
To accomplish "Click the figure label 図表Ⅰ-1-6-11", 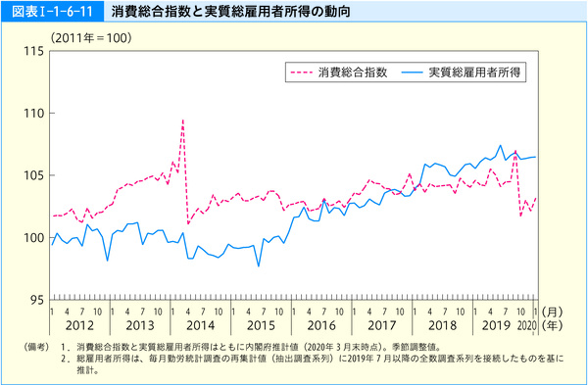I will coord(52,11).
